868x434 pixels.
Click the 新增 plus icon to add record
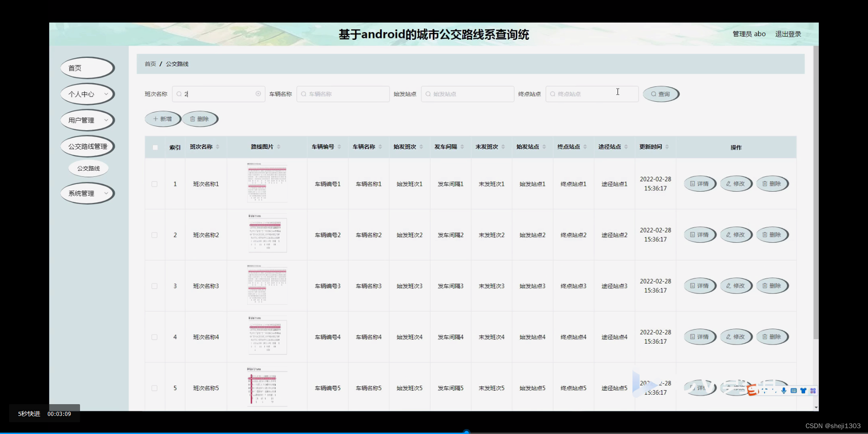point(157,119)
